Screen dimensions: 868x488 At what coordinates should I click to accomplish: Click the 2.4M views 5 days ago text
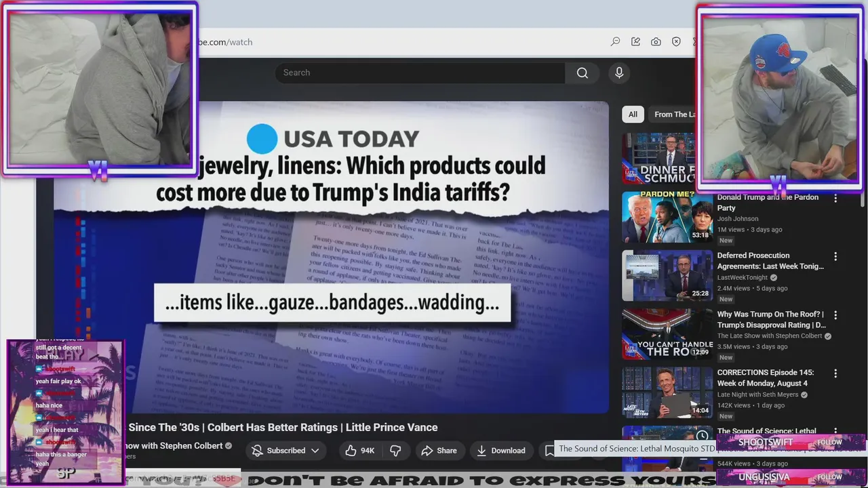pos(753,288)
